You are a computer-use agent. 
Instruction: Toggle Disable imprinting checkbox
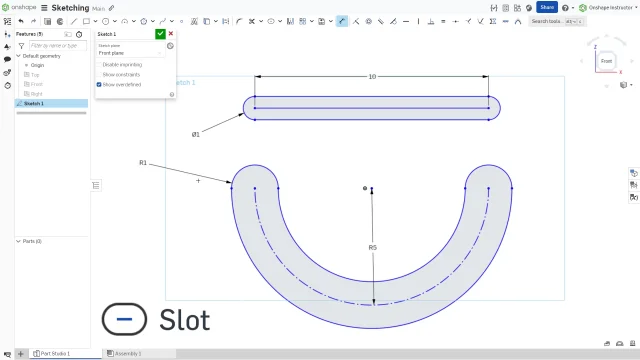tap(99, 65)
